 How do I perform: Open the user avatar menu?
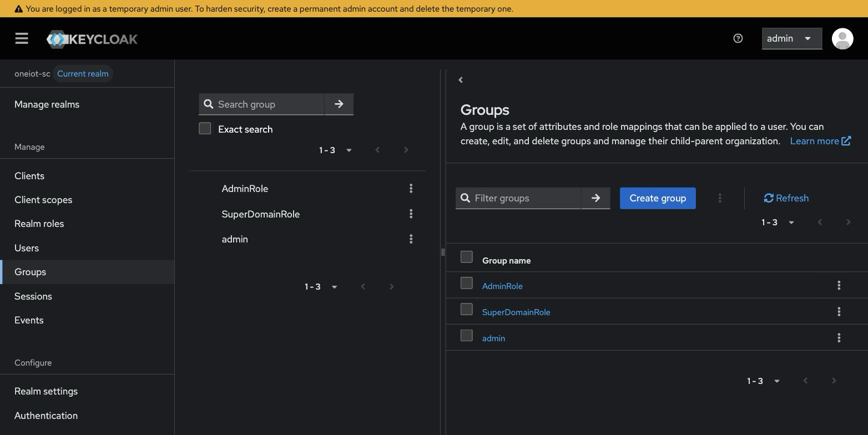click(842, 38)
